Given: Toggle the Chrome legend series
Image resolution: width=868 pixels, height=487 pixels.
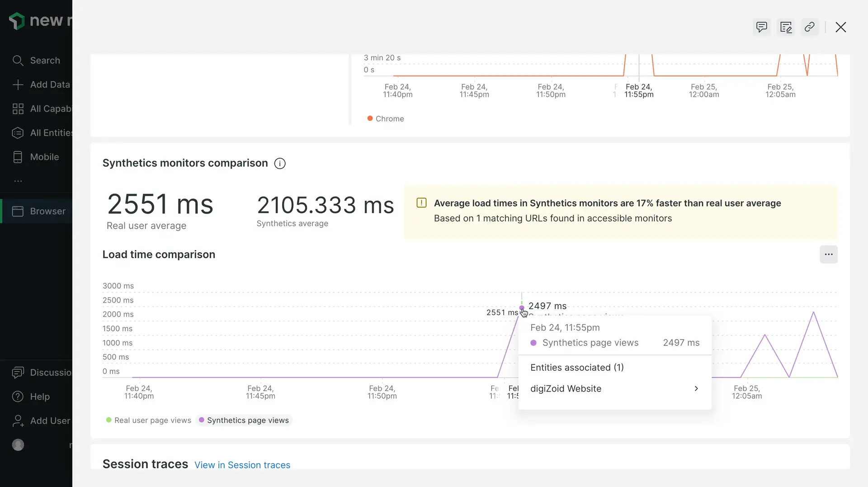Looking at the screenshot, I should click(386, 118).
